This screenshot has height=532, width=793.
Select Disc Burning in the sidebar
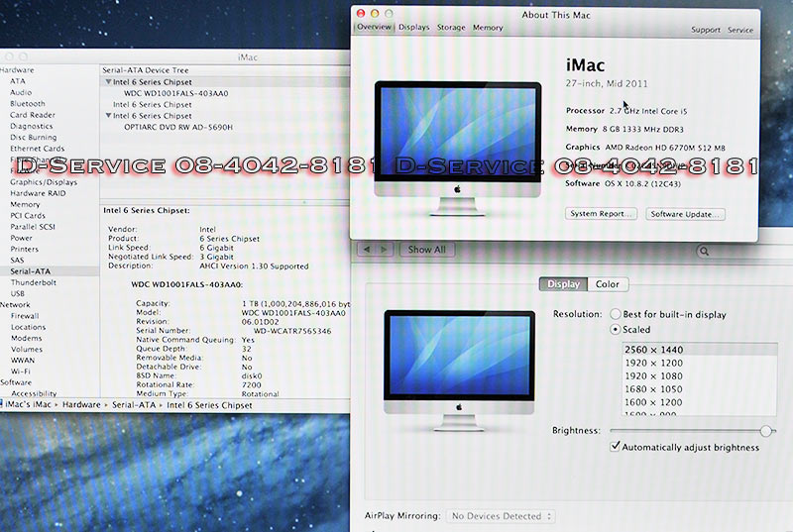[34, 138]
